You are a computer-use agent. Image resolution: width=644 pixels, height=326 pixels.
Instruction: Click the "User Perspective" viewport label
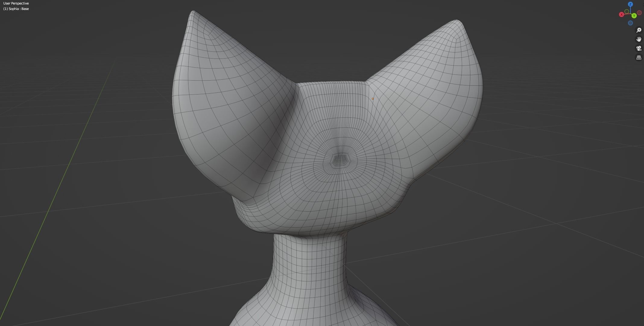pyautogui.click(x=16, y=3)
